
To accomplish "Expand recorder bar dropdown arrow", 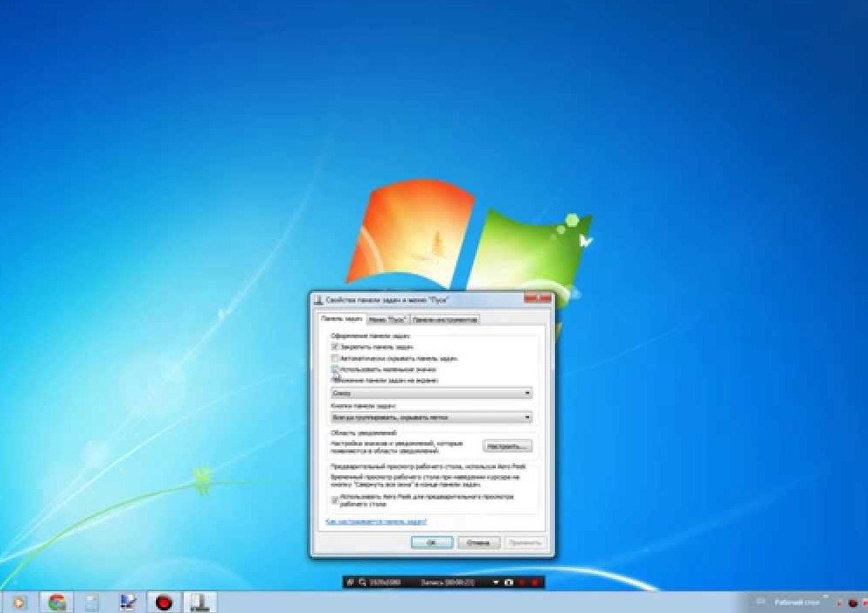I will click(495, 583).
